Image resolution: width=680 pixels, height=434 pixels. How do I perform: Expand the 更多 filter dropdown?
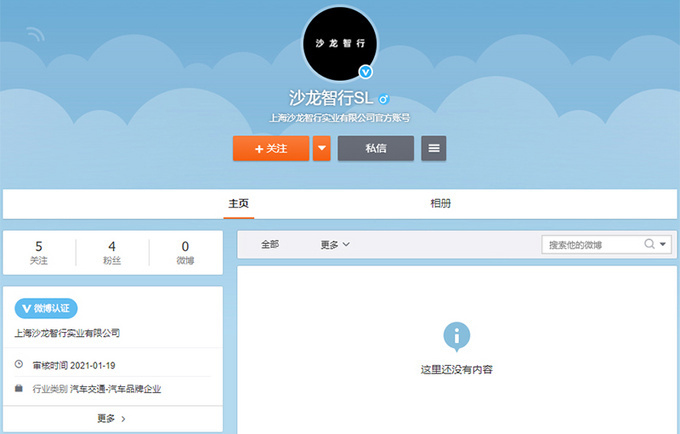pyautogui.click(x=335, y=245)
